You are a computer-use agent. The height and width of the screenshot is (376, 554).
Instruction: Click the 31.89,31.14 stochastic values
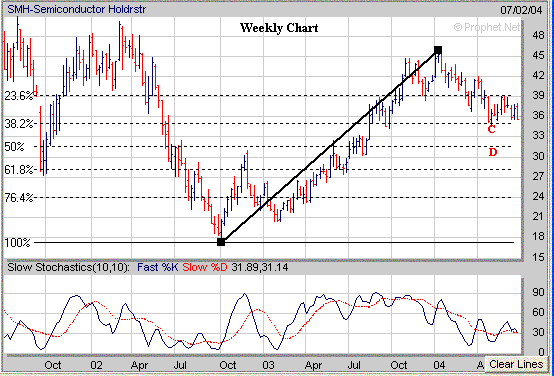tap(260, 268)
